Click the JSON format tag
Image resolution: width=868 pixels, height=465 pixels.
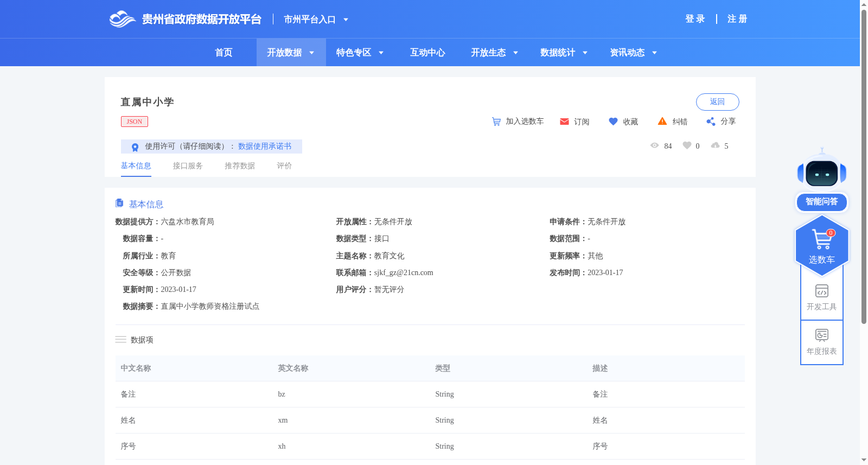tap(135, 122)
